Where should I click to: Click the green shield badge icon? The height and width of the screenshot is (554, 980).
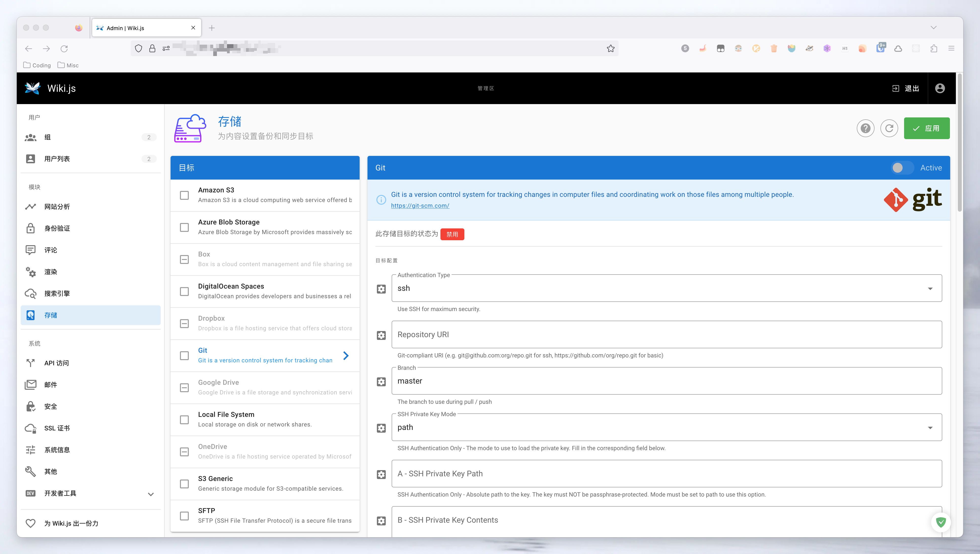click(x=941, y=522)
